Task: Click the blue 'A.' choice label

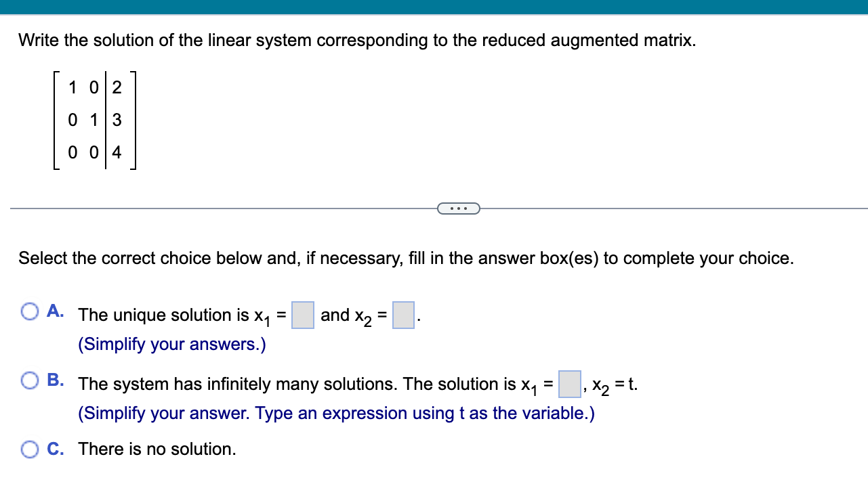Action: click(x=56, y=311)
